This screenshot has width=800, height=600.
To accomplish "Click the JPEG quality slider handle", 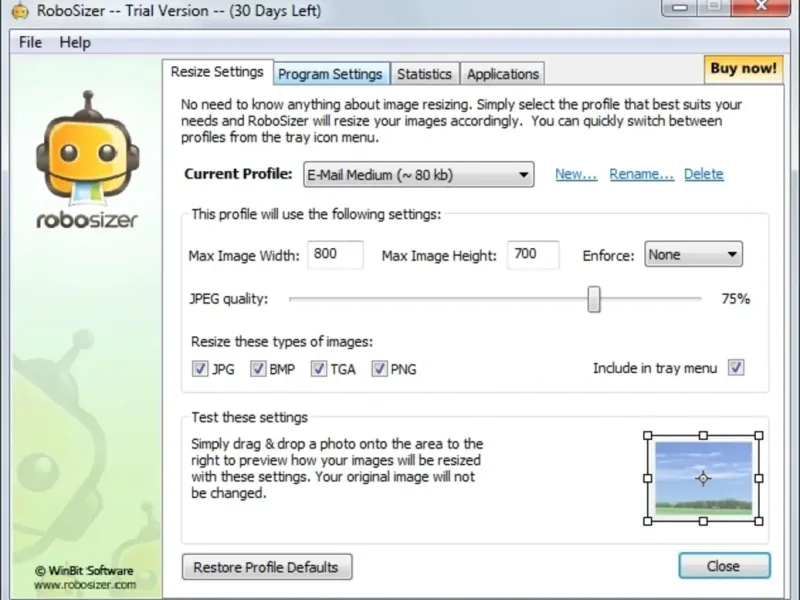I will point(594,299).
